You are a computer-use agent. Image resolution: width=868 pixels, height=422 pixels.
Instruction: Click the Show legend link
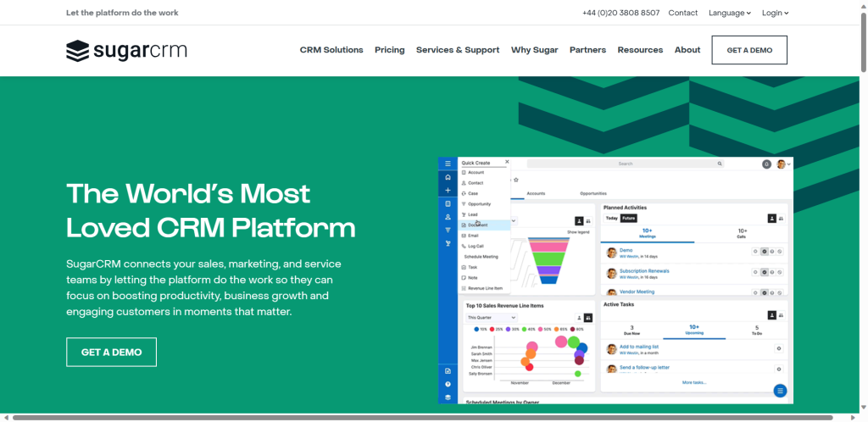tap(578, 232)
